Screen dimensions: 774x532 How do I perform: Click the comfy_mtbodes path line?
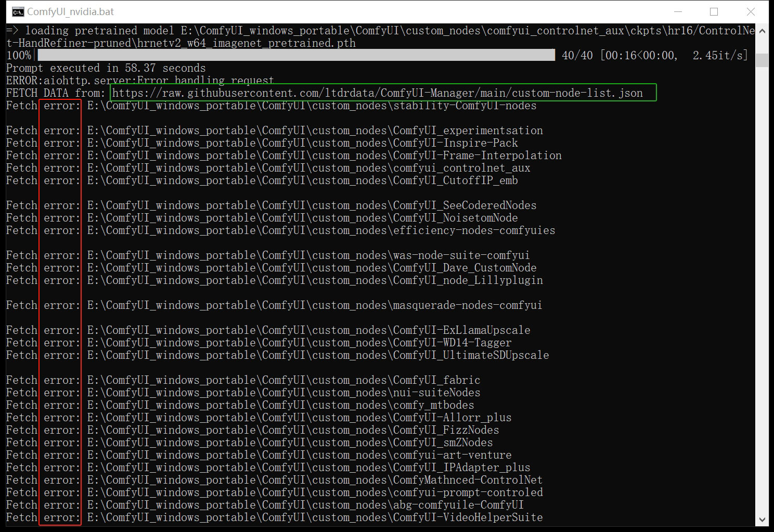point(240,405)
